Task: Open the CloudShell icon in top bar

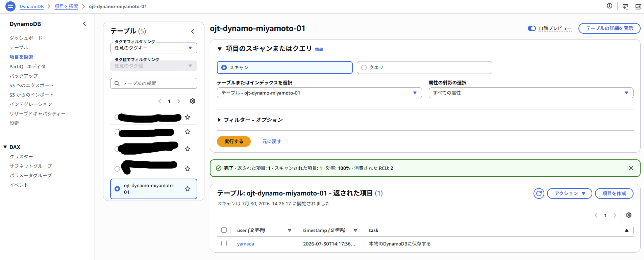Action: point(625,6)
